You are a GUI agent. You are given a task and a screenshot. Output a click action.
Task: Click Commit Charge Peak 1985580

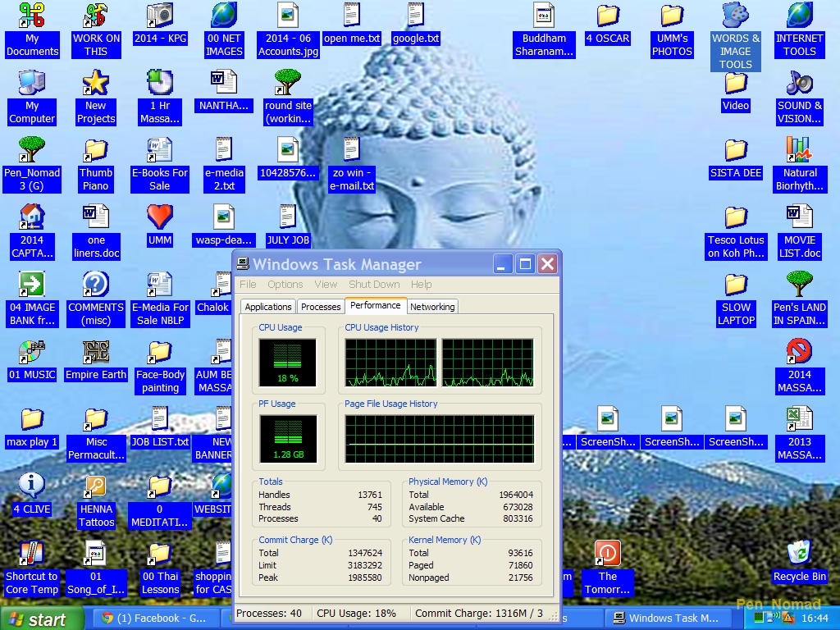pos(365,577)
